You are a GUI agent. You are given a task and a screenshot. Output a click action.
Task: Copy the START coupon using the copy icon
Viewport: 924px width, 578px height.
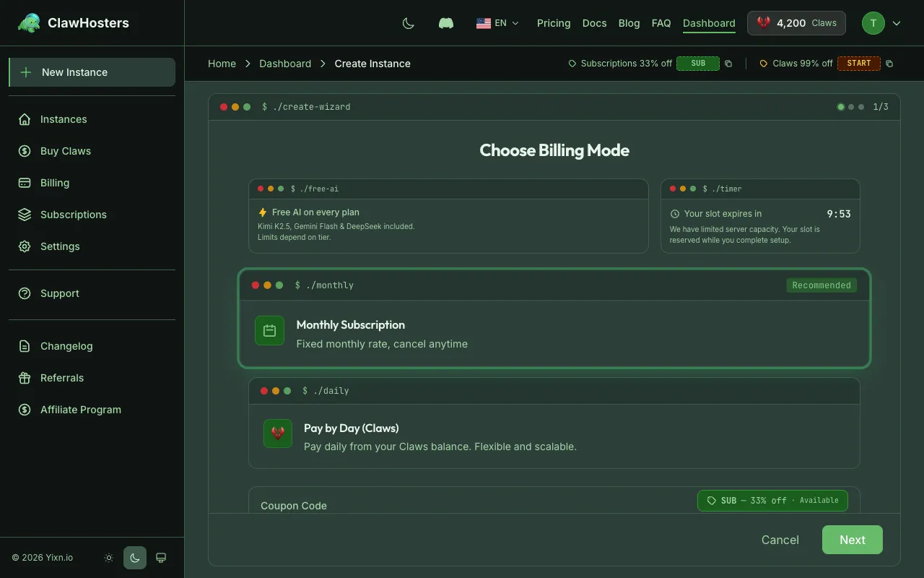click(889, 64)
